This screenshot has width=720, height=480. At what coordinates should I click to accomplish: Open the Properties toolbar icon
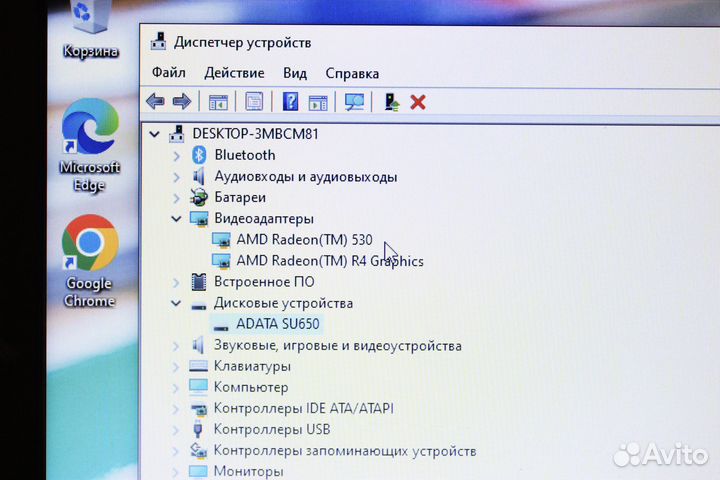coord(254,102)
